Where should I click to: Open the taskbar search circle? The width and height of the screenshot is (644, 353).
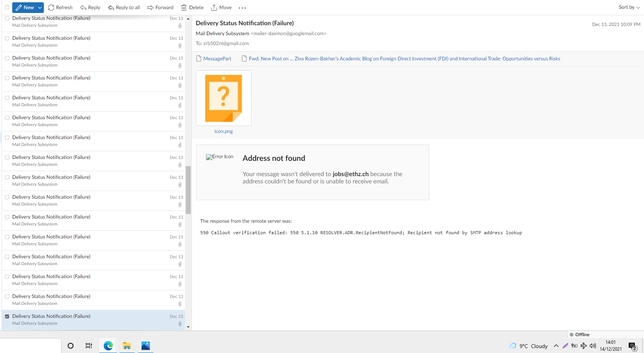pyautogui.click(x=71, y=346)
